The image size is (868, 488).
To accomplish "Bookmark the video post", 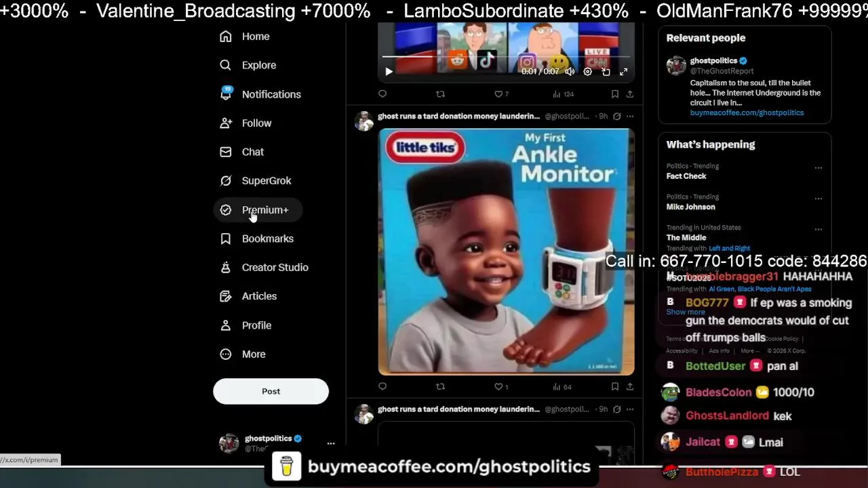I will (x=614, y=94).
